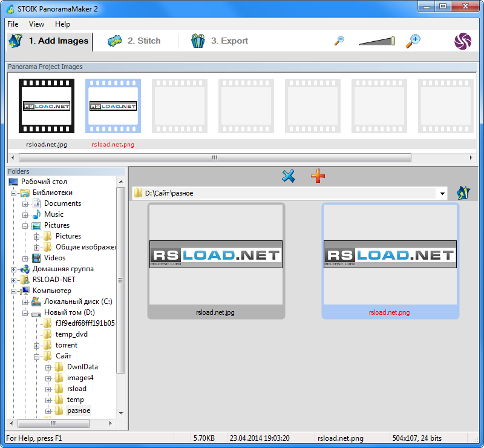Click the Локальный диск (C:) drive icon
The image size is (484, 448).
coord(36,301)
